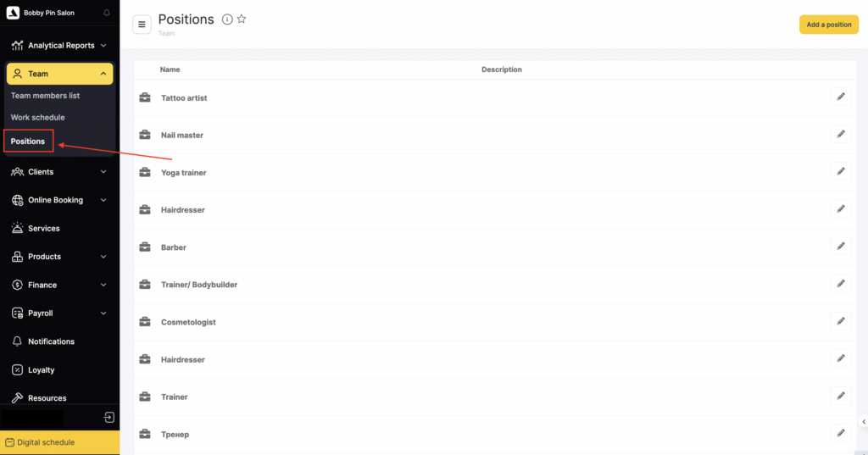
Task: Edit the Barber position
Action: click(841, 247)
